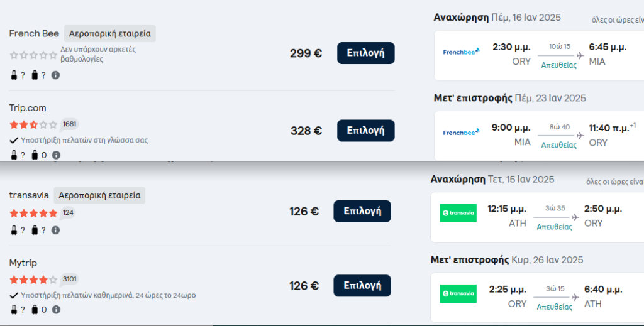Select the 126 € Mytrip offer
Screen dimensions: 644x326
[362, 285]
